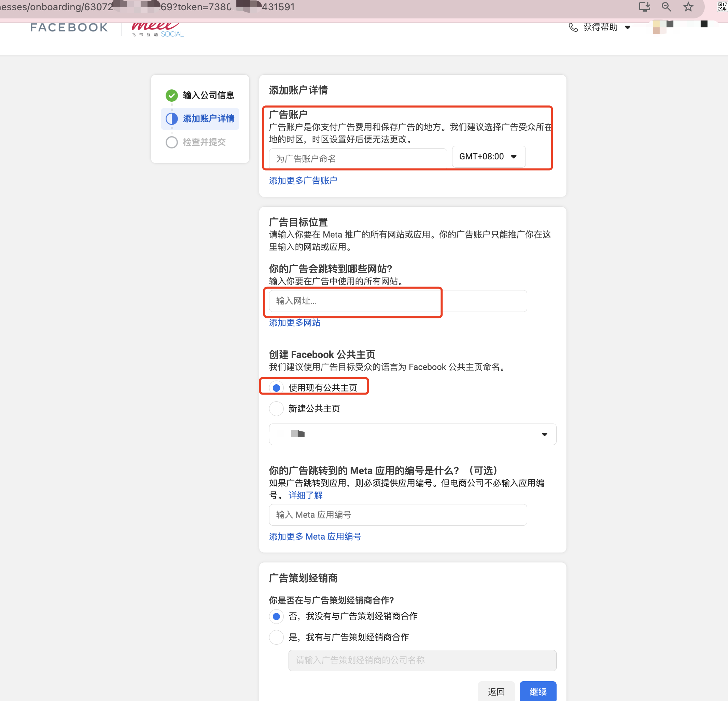Click green check icon for 输入公司信息
Image resolution: width=728 pixels, height=701 pixels.
coord(172,96)
